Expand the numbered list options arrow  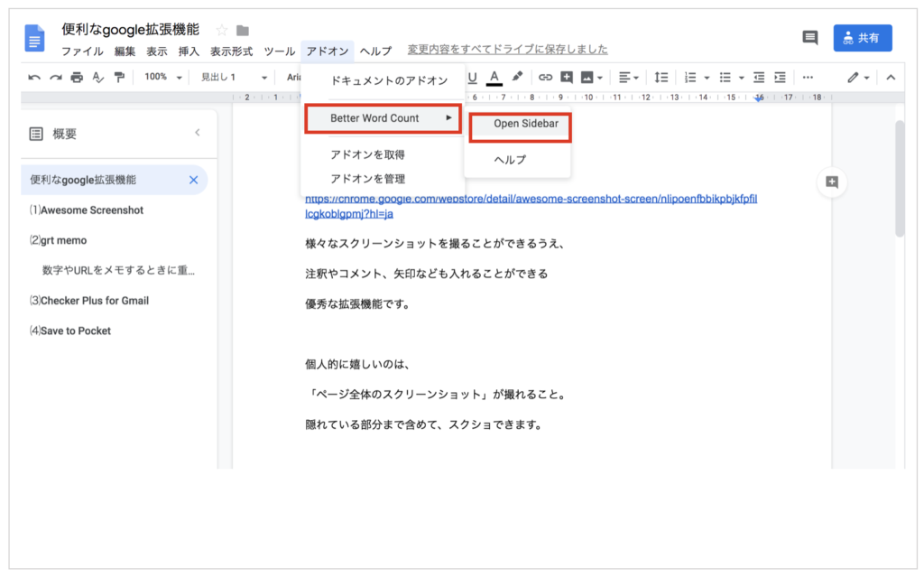pyautogui.click(x=707, y=78)
